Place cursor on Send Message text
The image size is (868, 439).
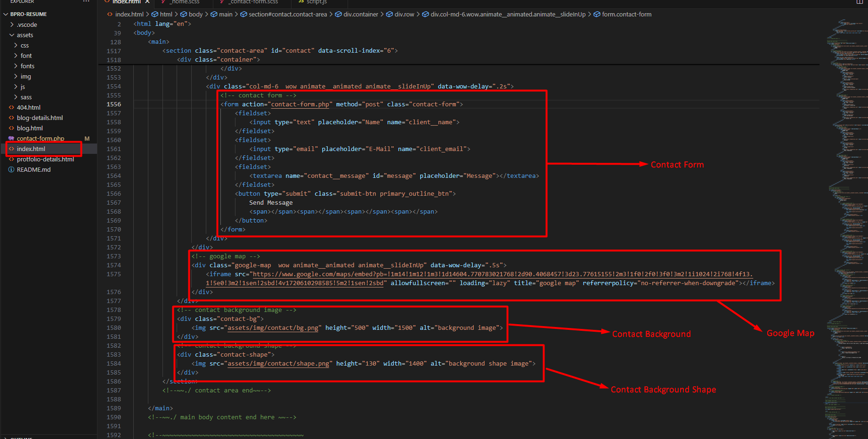click(x=271, y=203)
